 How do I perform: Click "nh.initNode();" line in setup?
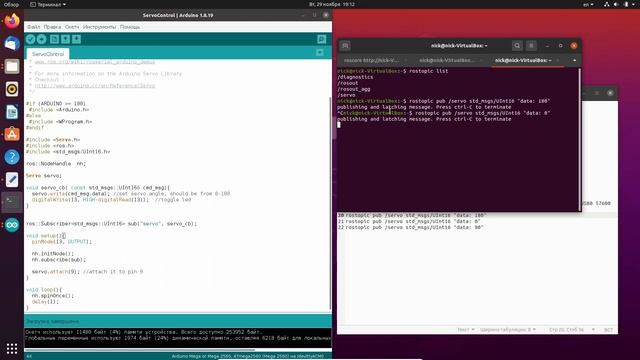pyautogui.click(x=53, y=253)
